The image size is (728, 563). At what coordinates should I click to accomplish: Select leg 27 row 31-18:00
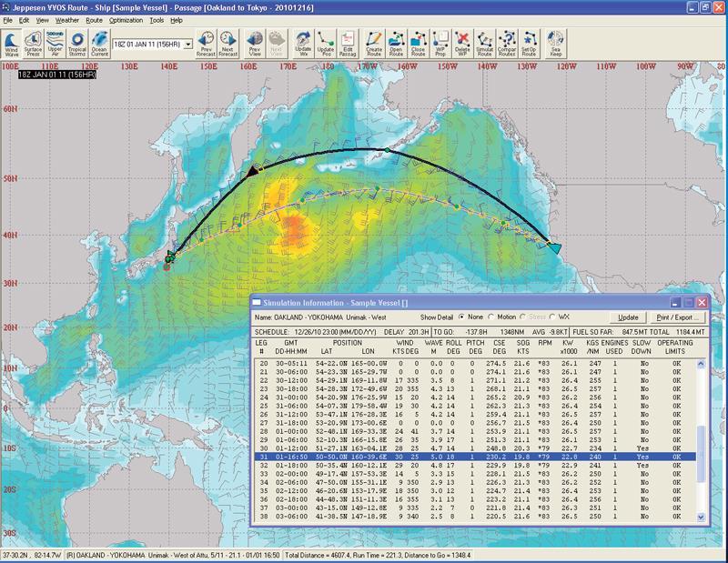click(474, 423)
